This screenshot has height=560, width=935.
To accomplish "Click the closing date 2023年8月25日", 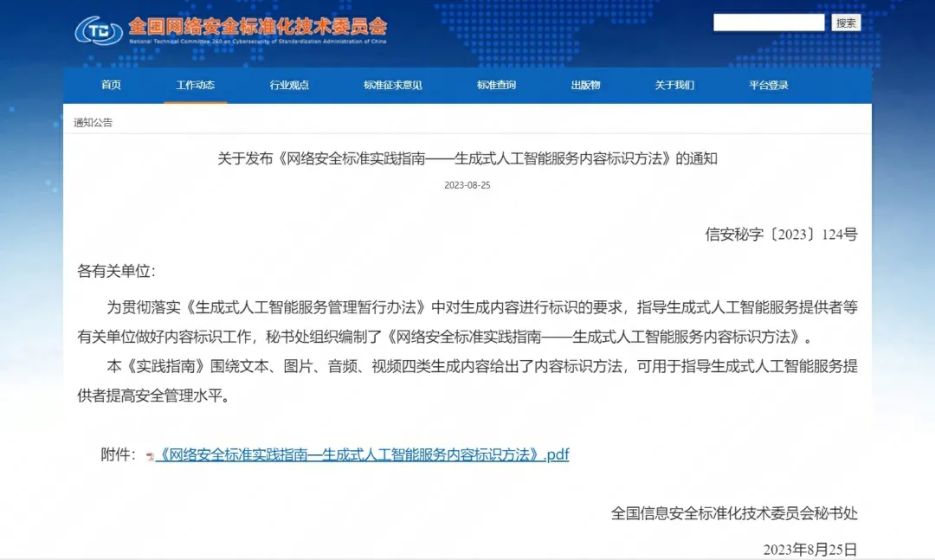I will pos(810,550).
